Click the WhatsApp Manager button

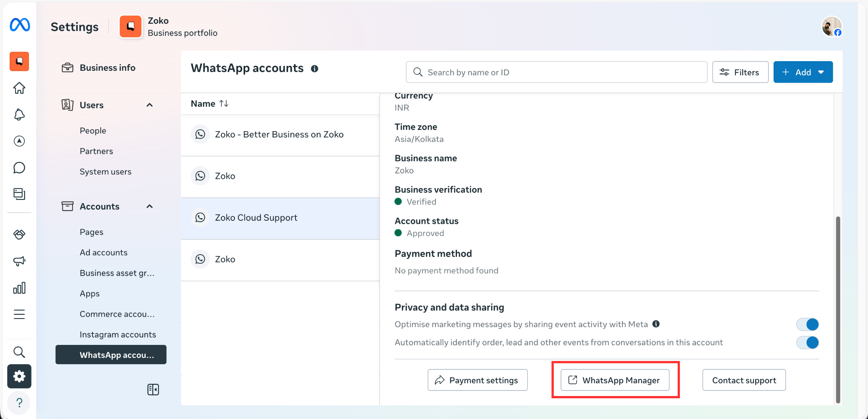click(615, 380)
